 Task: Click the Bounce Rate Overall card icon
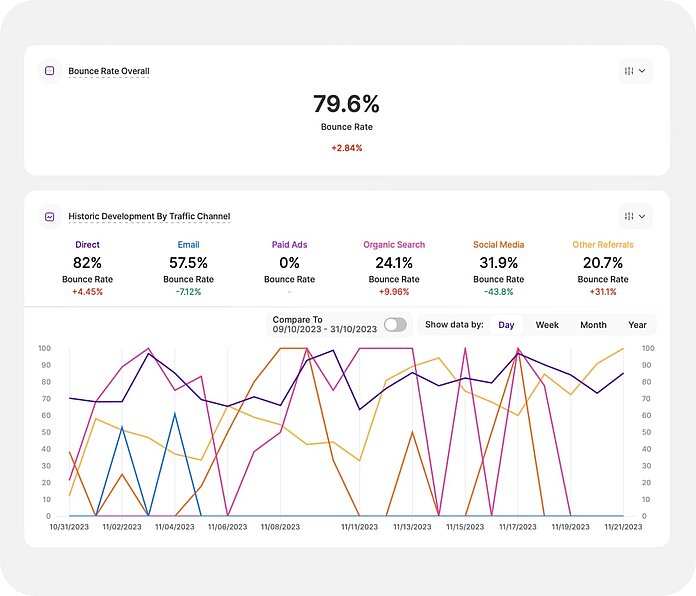(x=49, y=71)
